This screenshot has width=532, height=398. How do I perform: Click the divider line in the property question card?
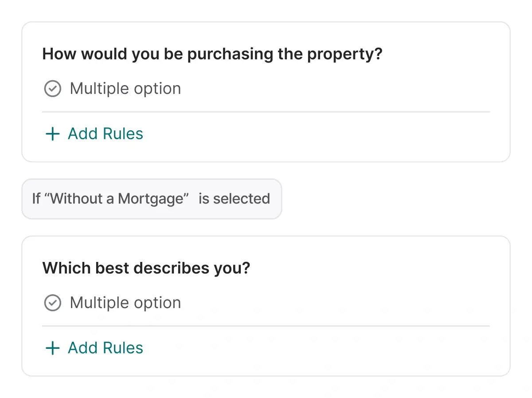click(266, 112)
